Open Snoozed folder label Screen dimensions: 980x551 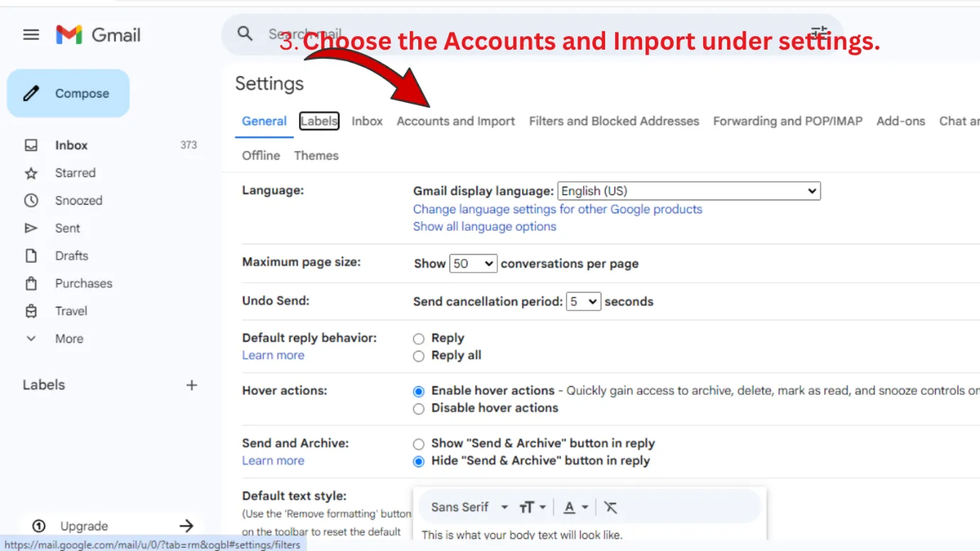[79, 200]
